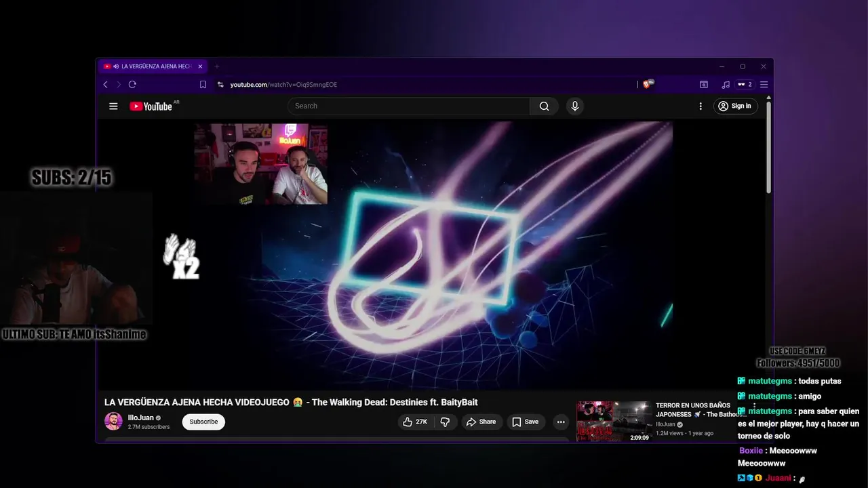Click the Save button
The height and width of the screenshot is (488, 868).
point(526,422)
